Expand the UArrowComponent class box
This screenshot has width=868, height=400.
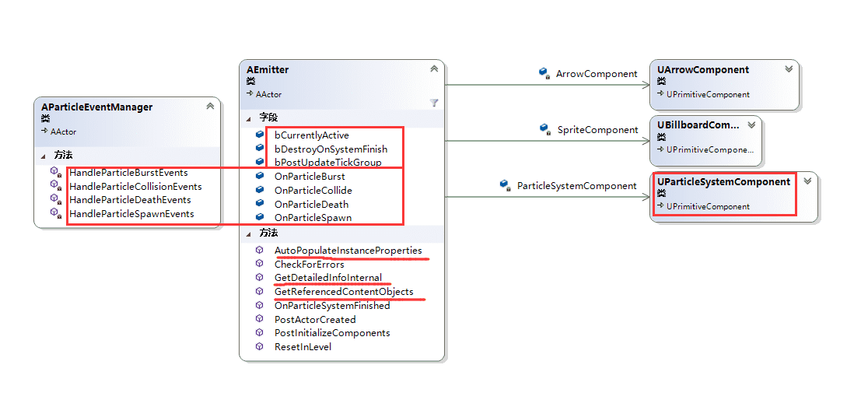click(789, 69)
